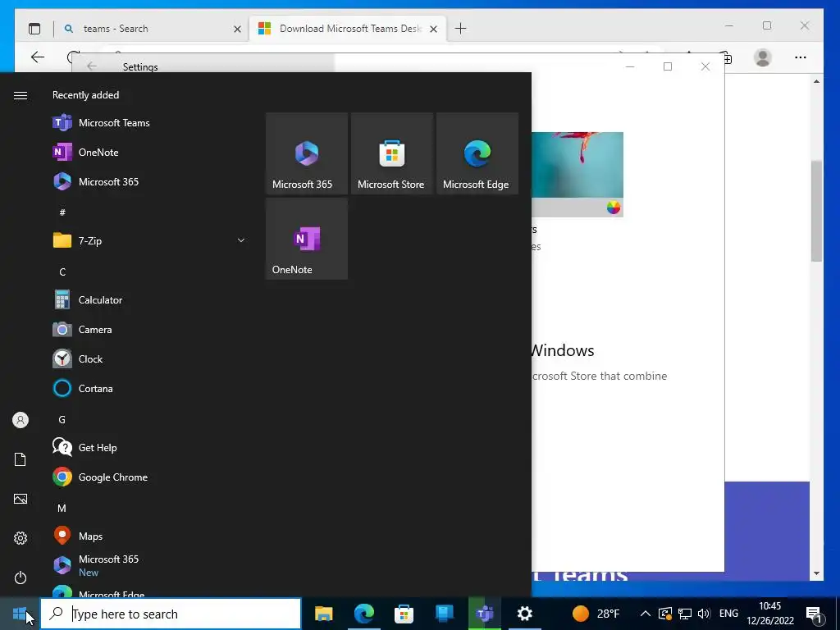Open Cortana from the app list
Image resolution: width=840 pixels, height=630 pixels.
pos(149,388)
